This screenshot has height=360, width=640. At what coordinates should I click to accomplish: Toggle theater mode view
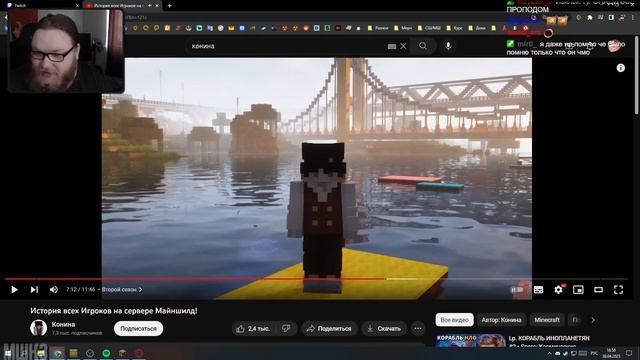coord(598,289)
